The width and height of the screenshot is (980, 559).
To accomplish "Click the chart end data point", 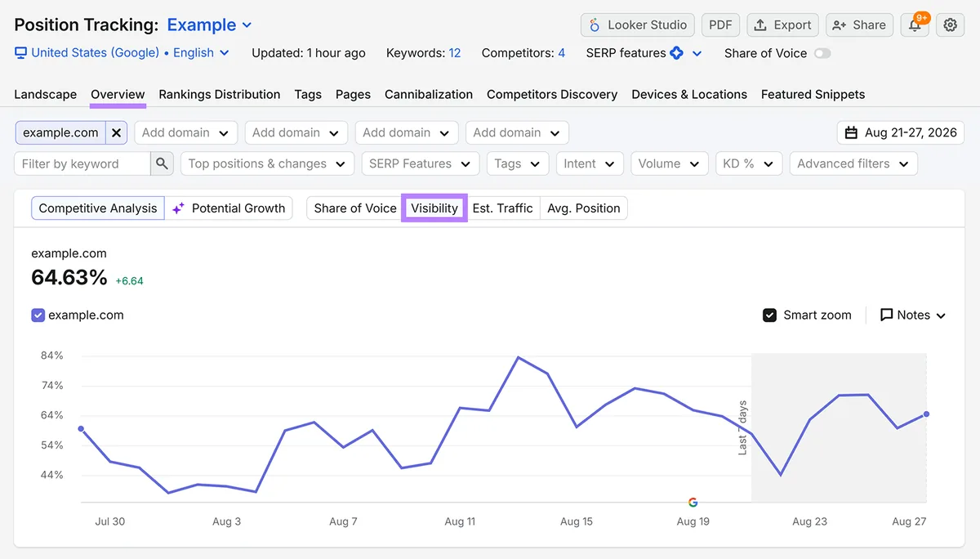I will tap(926, 414).
